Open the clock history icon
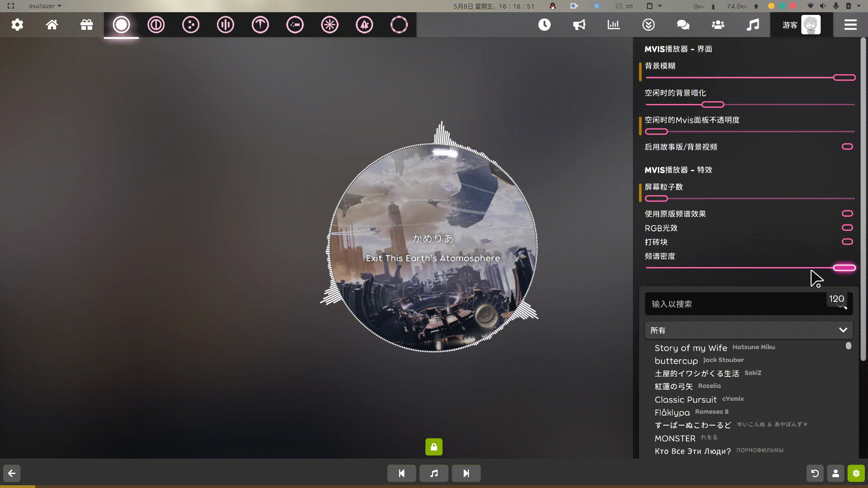The image size is (868, 488). (544, 24)
